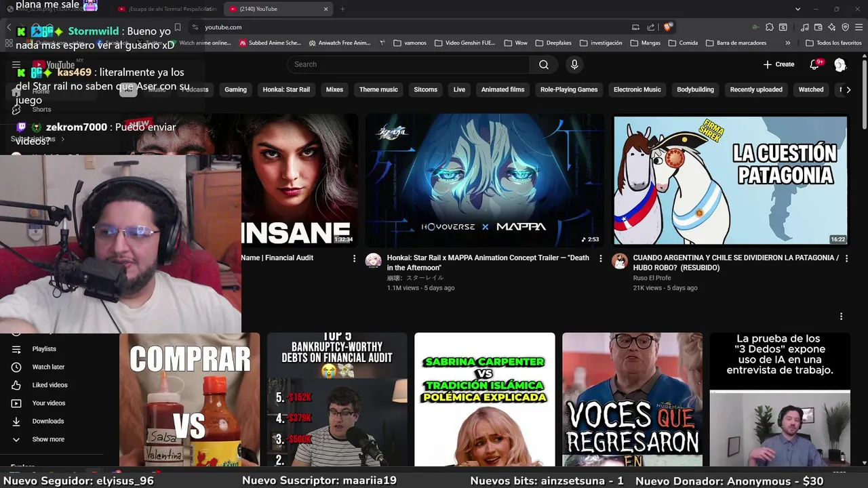Select the Gaming filter chip
The width and height of the screenshot is (868, 488).
pyautogui.click(x=235, y=89)
